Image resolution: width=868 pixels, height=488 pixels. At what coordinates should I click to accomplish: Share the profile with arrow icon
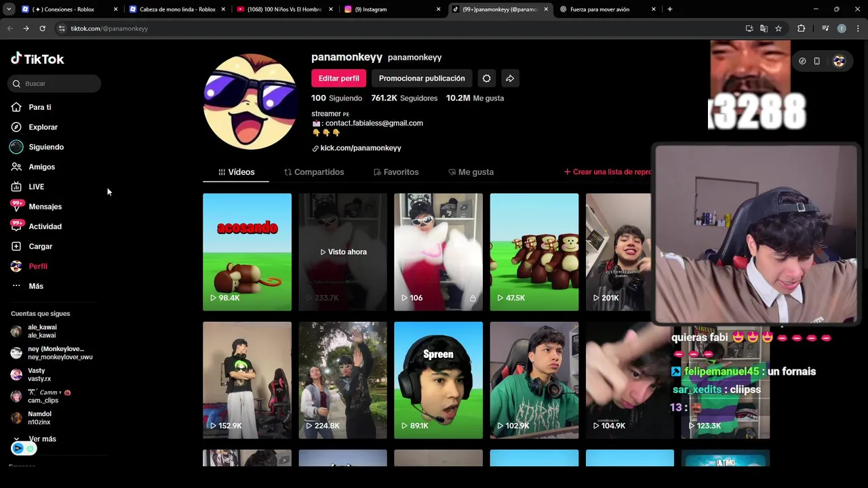[x=510, y=79]
